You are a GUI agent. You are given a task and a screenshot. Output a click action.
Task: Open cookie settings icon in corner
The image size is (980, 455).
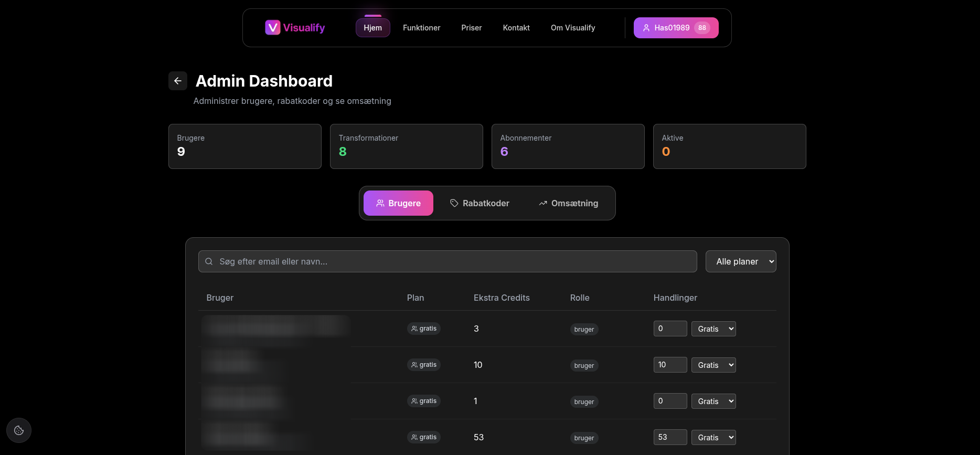(x=19, y=430)
